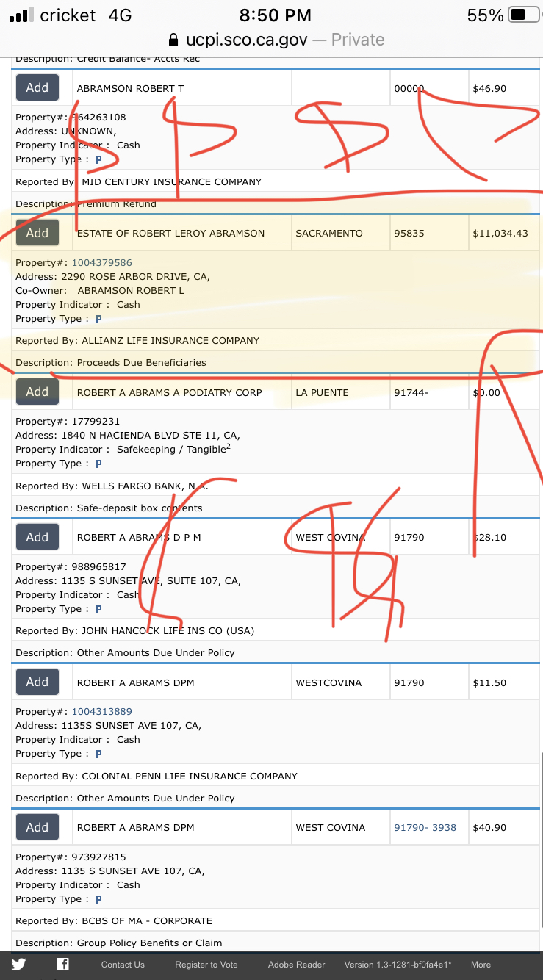Open Contact Us in footer

(123, 965)
